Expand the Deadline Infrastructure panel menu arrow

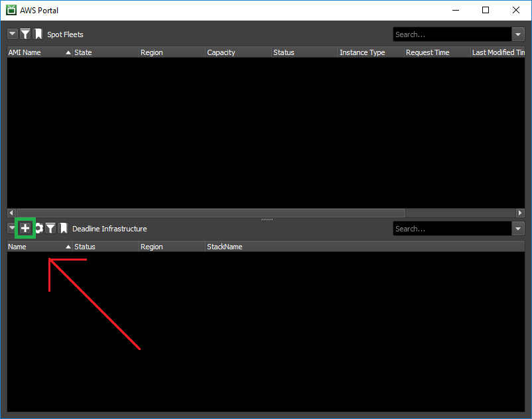point(13,228)
